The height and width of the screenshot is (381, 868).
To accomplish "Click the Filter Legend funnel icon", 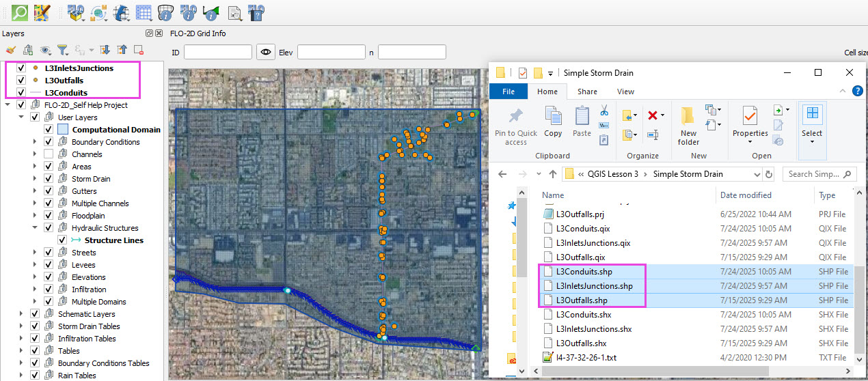I will (62, 50).
